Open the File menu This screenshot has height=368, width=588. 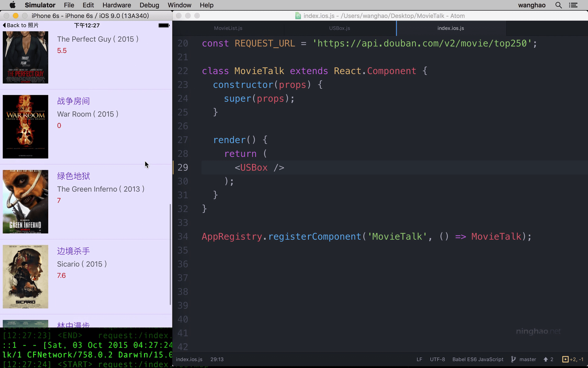pos(69,5)
